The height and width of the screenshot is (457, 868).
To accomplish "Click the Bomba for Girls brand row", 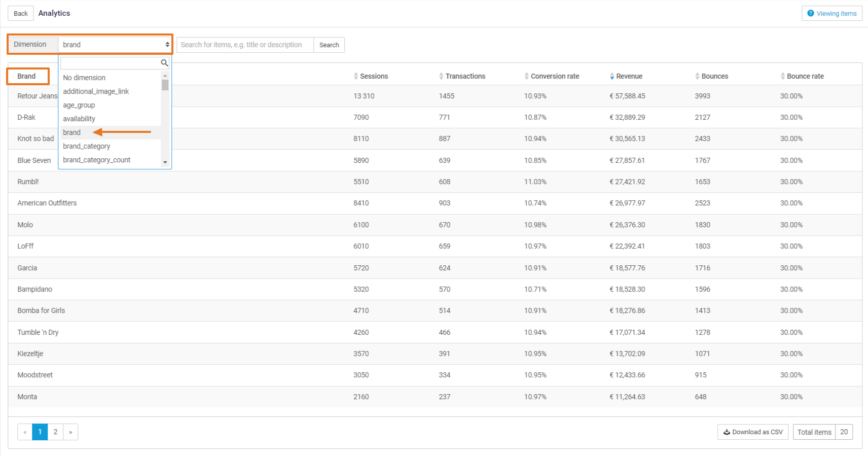I will [435, 310].
